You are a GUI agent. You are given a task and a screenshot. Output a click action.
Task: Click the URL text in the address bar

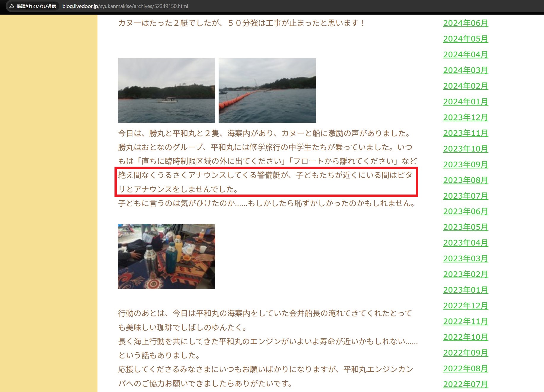pyautogui.click(x=125, y=6)
